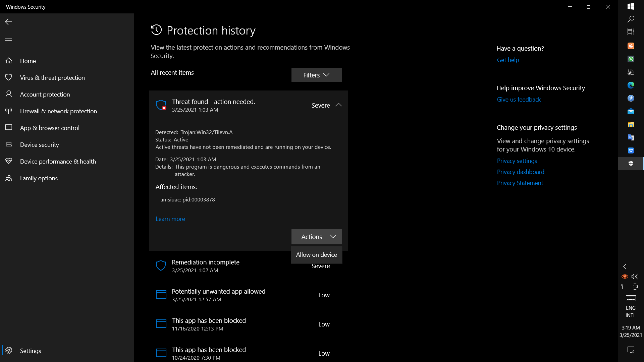Open File Explorer from the taskbar

631,124
